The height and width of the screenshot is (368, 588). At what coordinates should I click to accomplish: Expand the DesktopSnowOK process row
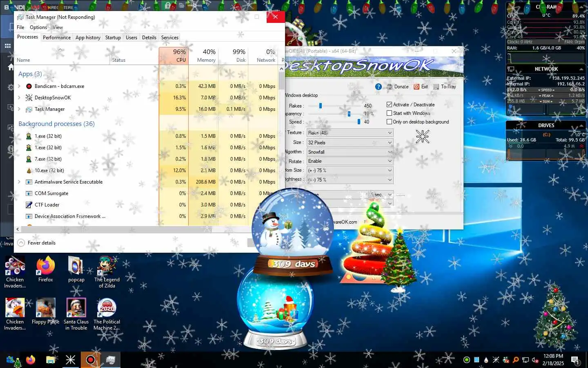19,98
